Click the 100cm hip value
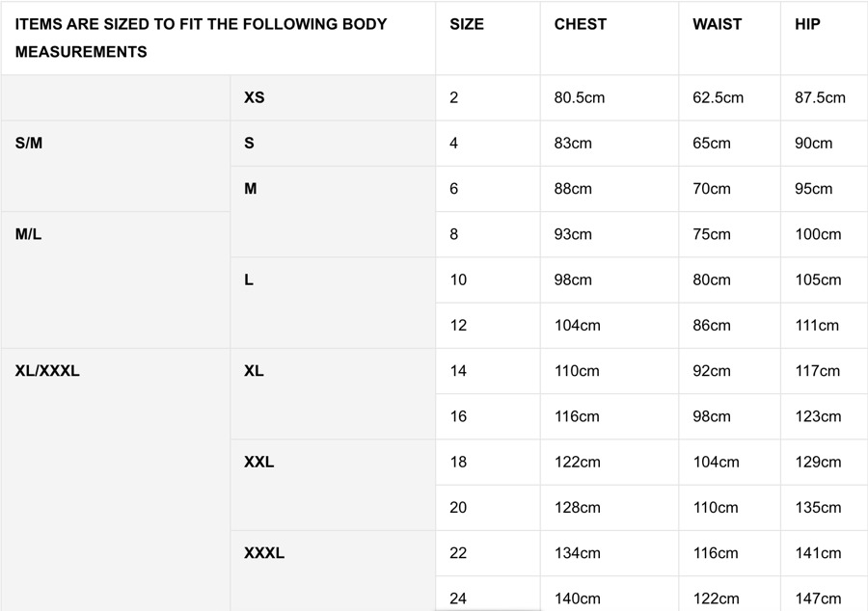The image size is (868, 611). (x=818, y=234)
